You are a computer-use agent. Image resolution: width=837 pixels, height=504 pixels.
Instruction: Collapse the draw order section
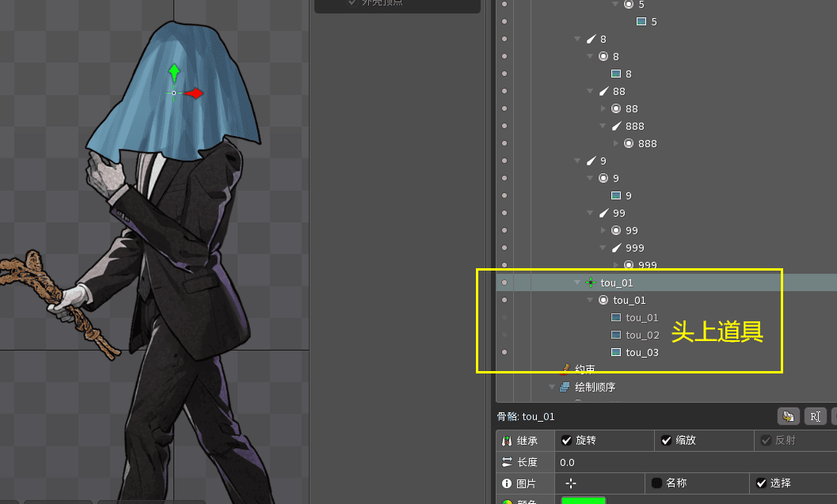(x=552, y=387)
